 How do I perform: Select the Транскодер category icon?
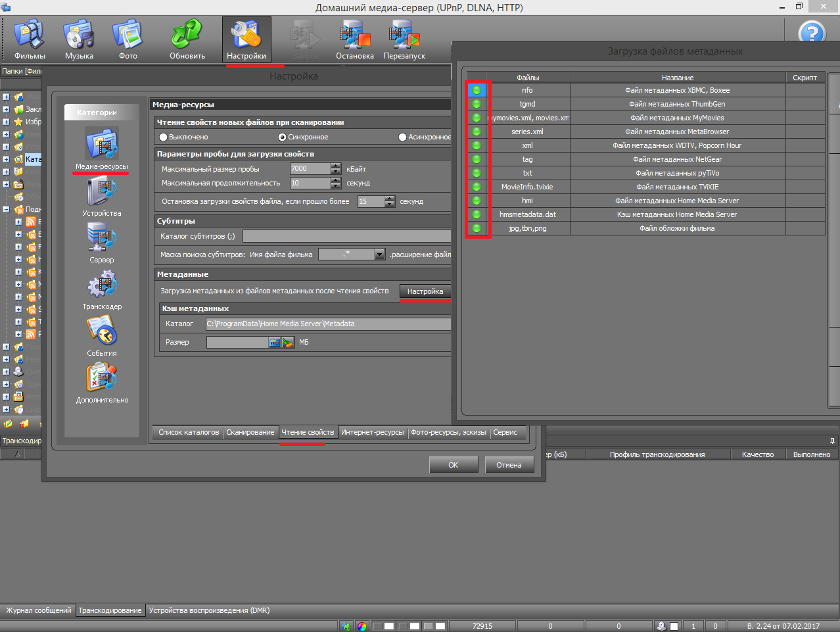coord(102,288)
